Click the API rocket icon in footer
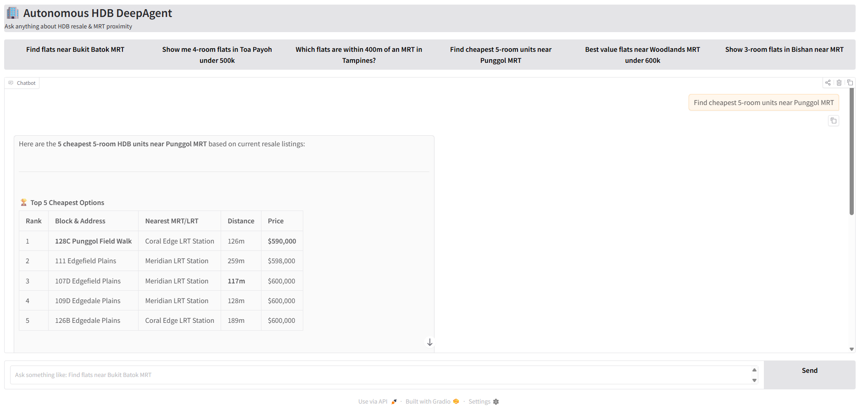 pos(394,402)
